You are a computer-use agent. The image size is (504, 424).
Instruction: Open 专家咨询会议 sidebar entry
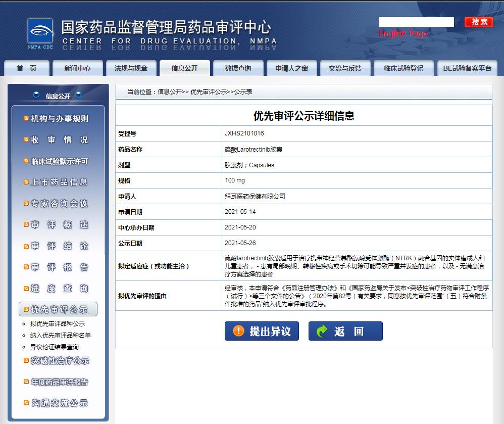60,203
